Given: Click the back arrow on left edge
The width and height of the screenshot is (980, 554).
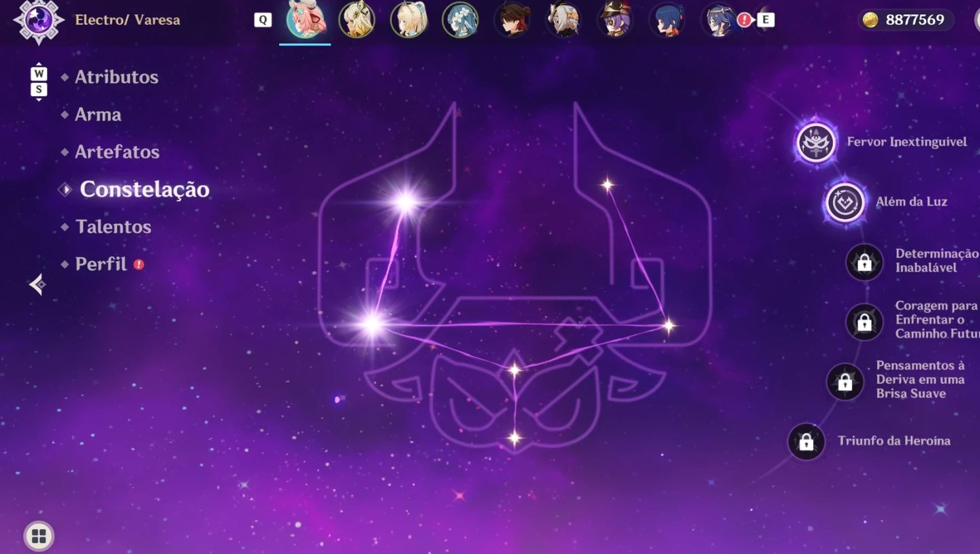Looking at the screenshot, I should click(x=37, y=284).
